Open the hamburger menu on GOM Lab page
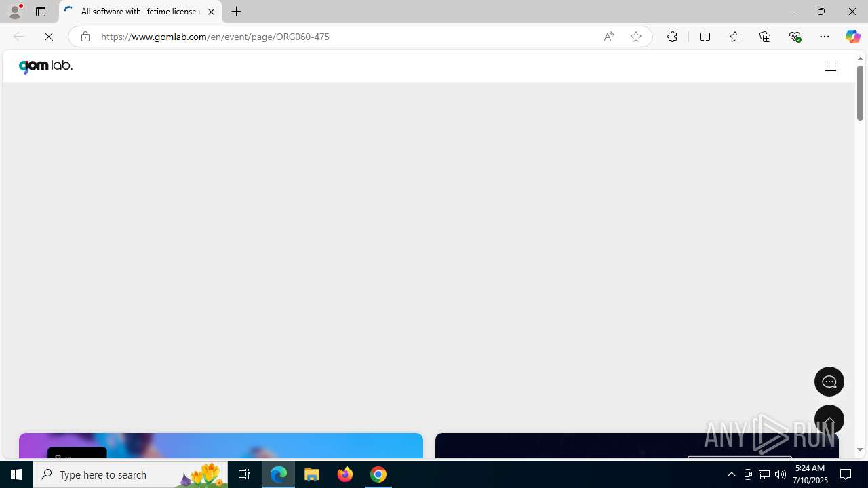This screenshot has width=868, height=488. click(x=831, y=66)
